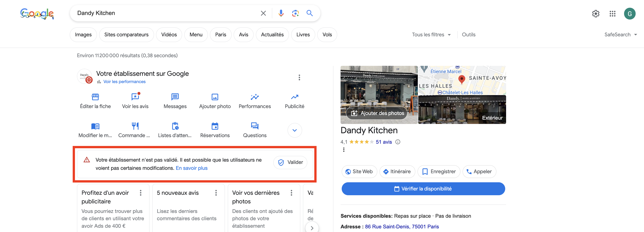
Task: Start voice search with microphone icon
Action: click(281, 13)
